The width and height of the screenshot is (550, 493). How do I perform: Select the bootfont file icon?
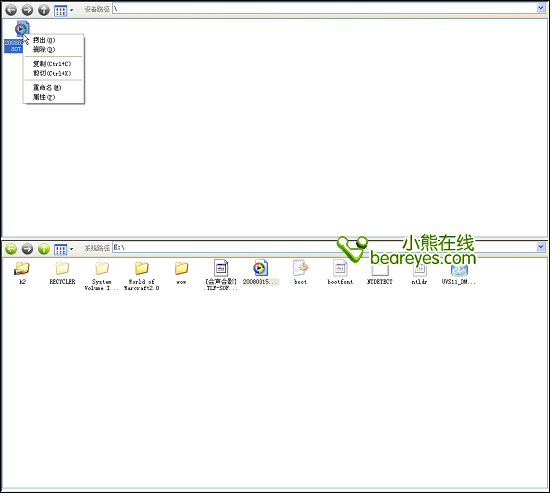340,273
